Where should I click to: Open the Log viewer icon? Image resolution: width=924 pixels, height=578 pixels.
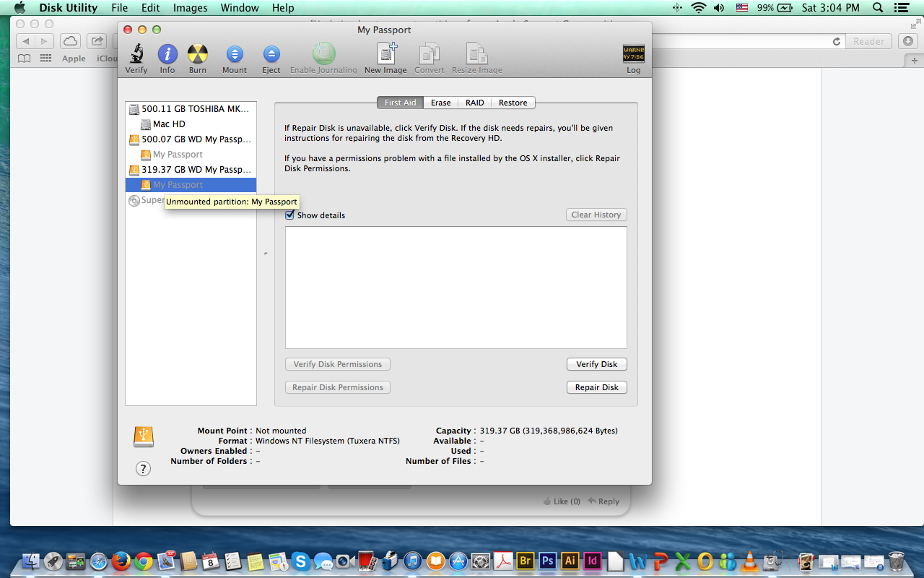(x=633, y=54)
